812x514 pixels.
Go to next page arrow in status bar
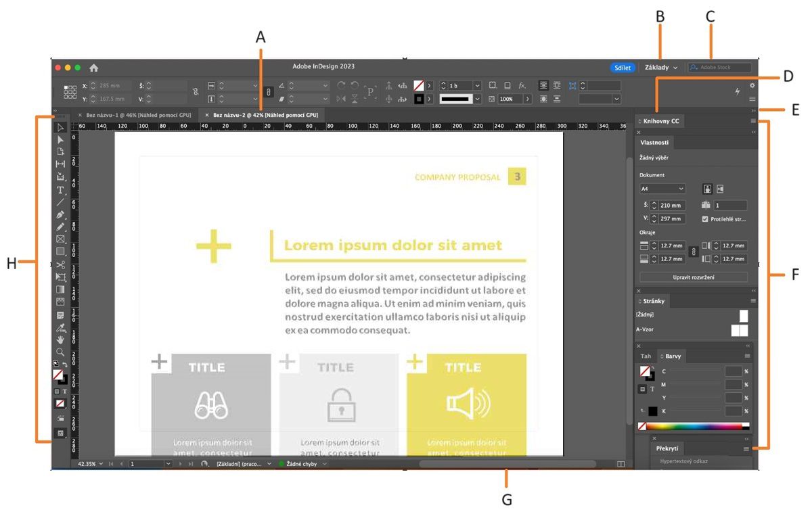(x=181, y=465)
